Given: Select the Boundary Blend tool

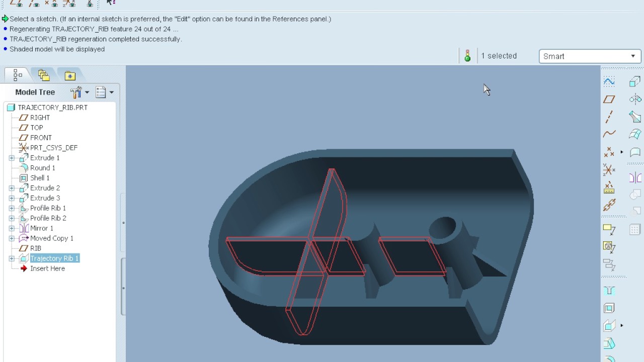Looking at the screenshot, I should tap(635, 134).
